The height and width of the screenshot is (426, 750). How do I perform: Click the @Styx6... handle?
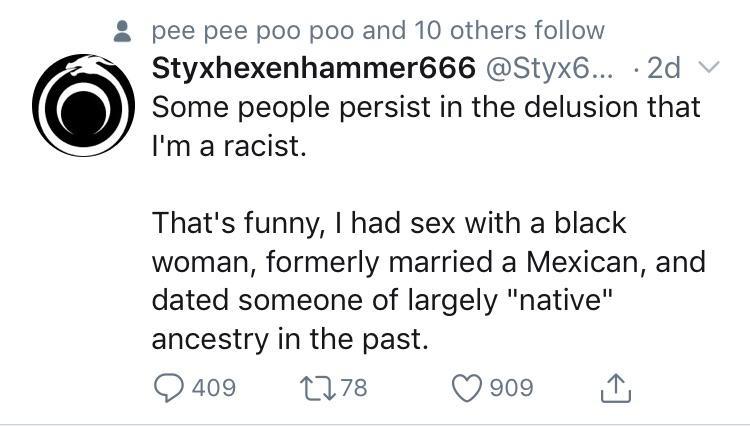pos(549,68)
